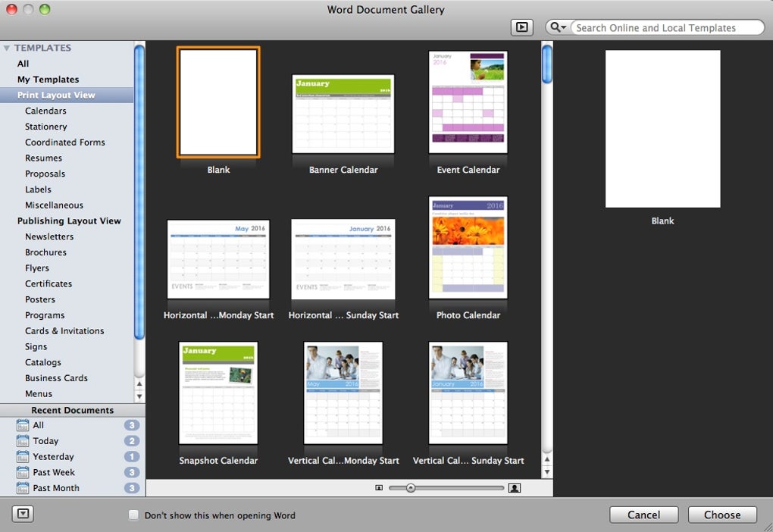Click the gallery vertical scrollbar thumb

546,64
